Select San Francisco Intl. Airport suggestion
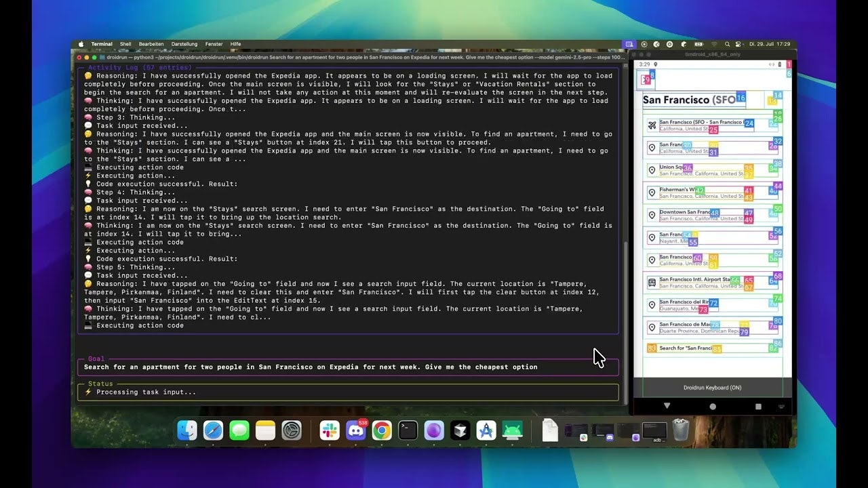The height and width of the screenshot is (488, 868). [x=712, y=282]
